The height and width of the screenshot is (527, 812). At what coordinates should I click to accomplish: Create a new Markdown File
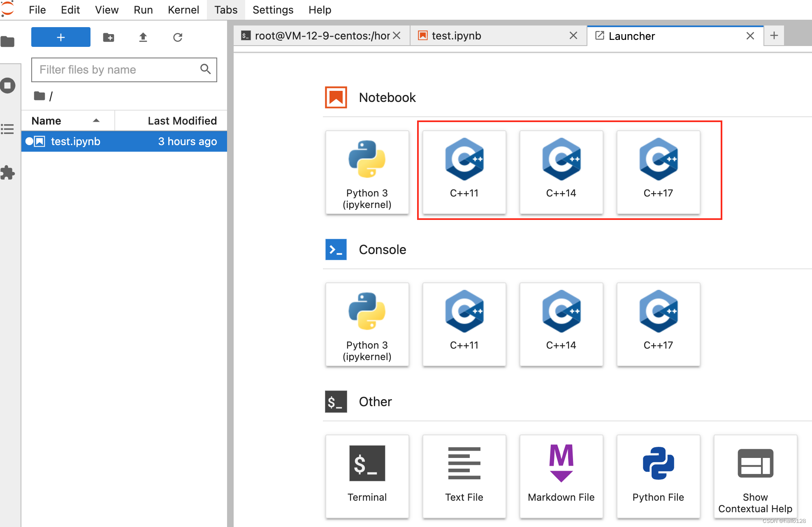(561, 476)
